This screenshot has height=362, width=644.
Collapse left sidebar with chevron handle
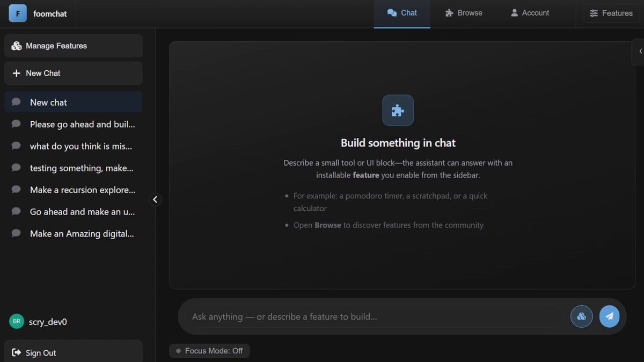[x=155, y=200]
